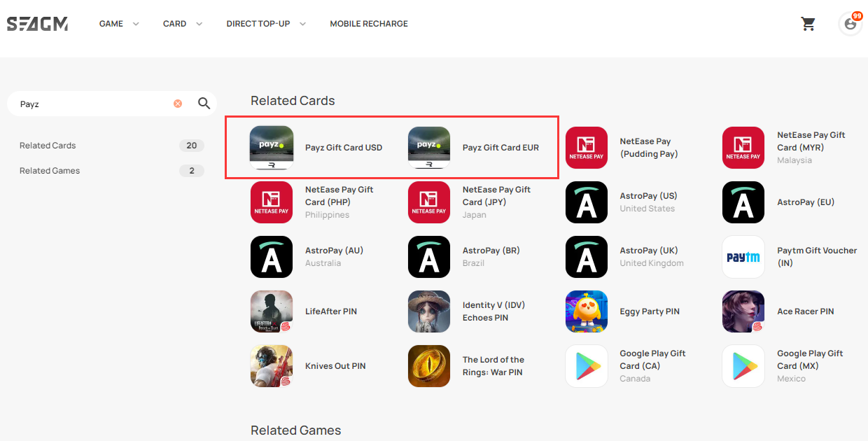
Task: Open NetEase Pay Gift Card (PHP) text link
Action: point(339,196)
